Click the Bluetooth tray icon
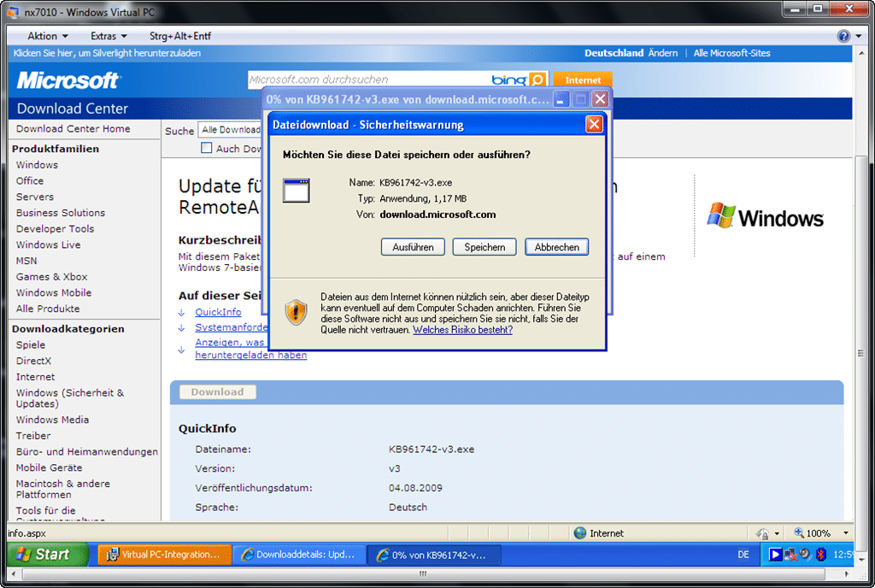The height and width of the screenshot is (588, 875). (x=820, y=555)
